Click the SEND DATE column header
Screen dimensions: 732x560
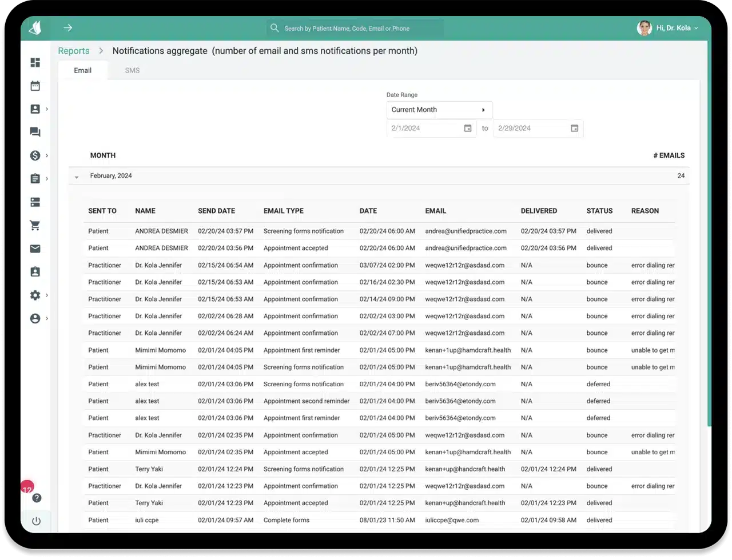pos(216,211)
